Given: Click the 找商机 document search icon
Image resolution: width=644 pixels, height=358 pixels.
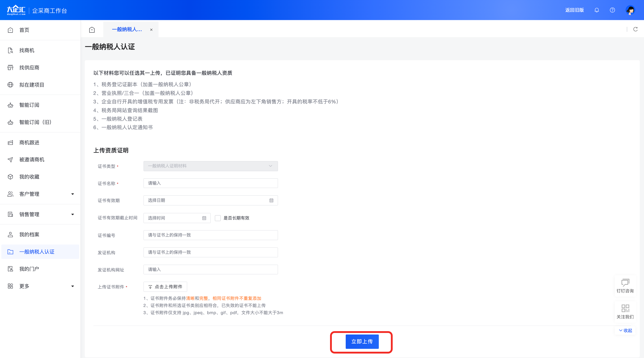Looking at the screenshot, I should click(10, 51).
